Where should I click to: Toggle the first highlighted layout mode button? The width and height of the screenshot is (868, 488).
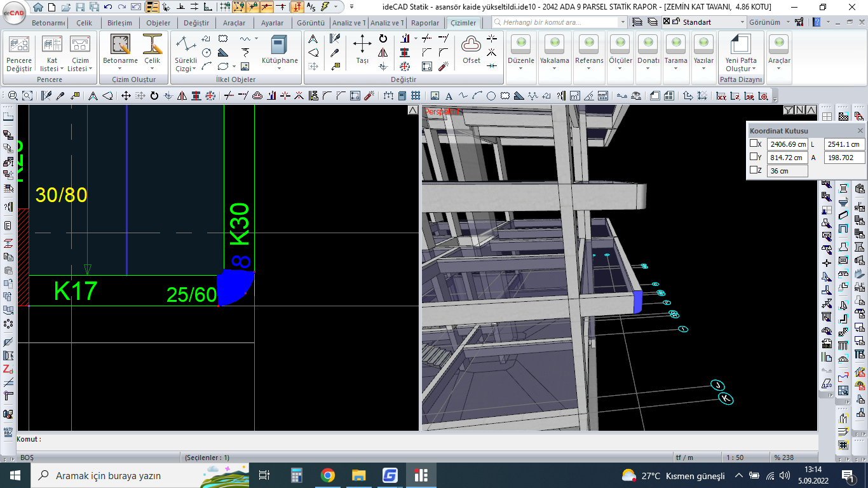[x=153, y=7]
